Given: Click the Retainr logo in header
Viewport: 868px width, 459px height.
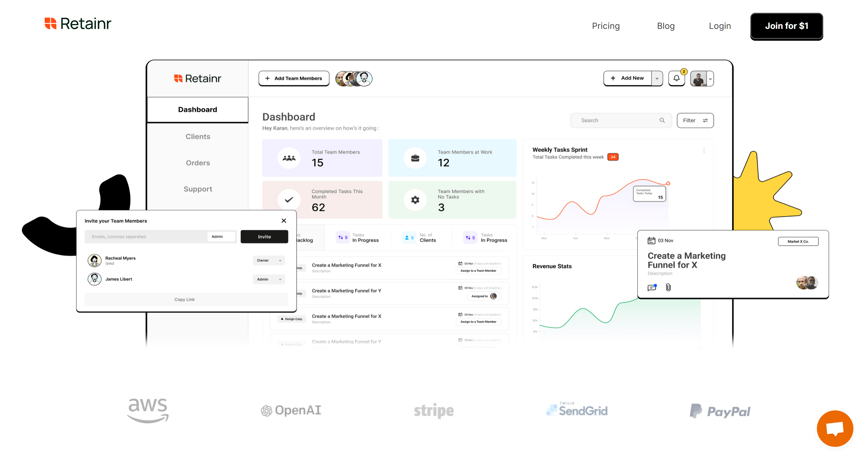Looking at the screenshot, I should click(78, 24).
